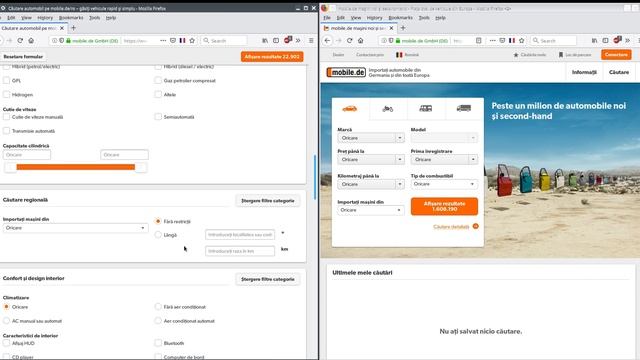The width and height of the screenshot is (640, 360).
Task: Check Transmisie automată checkbox
Action: [6, 131]
